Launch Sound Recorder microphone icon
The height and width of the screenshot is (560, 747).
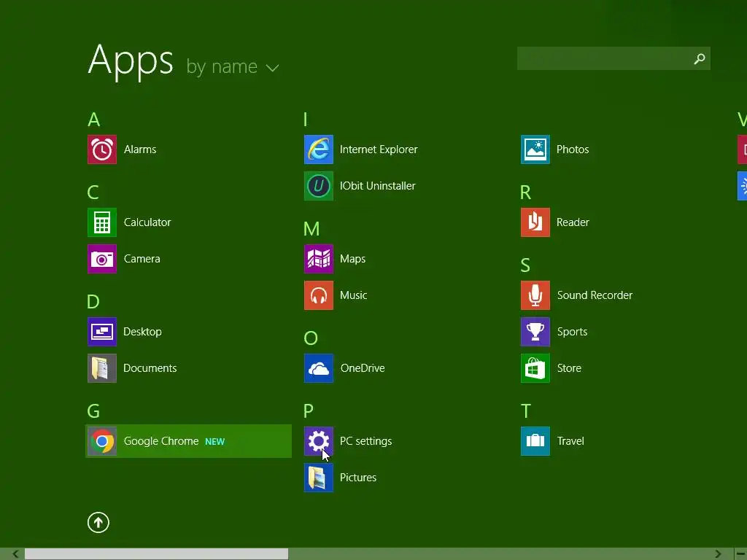pos(535,295)
